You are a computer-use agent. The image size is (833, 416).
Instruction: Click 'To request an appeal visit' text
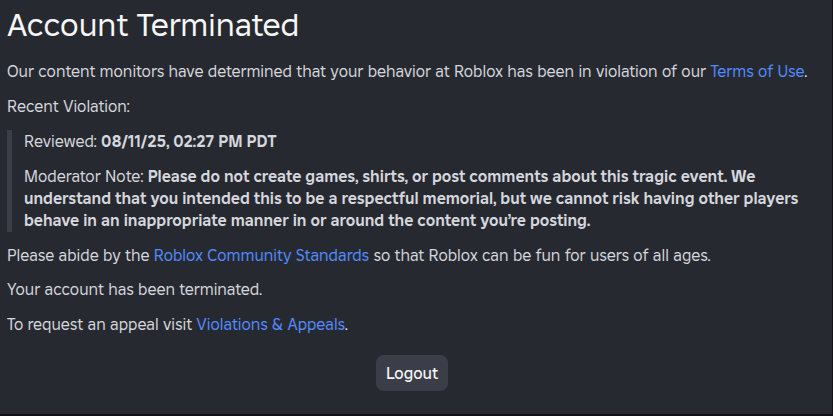(100, 324)
